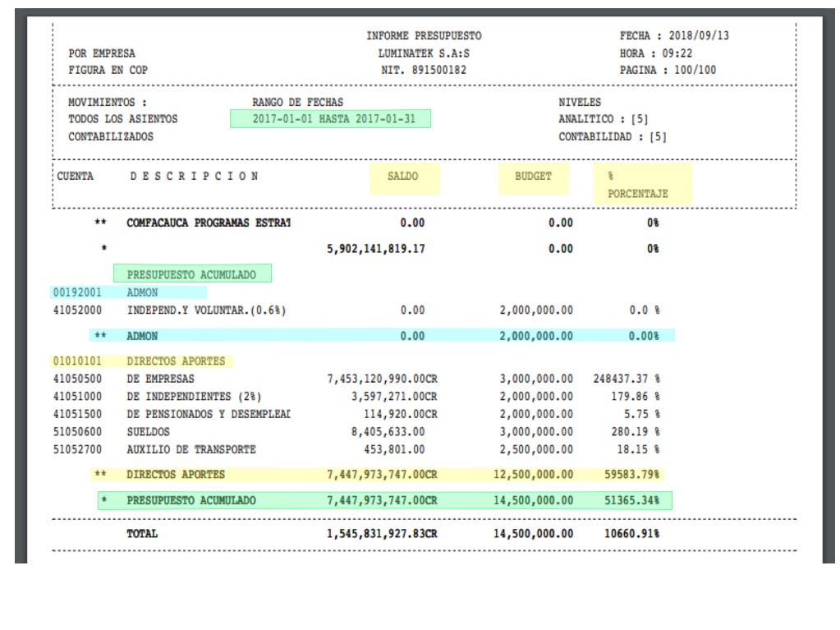Select the SUELDOS account description

(148, 431)
